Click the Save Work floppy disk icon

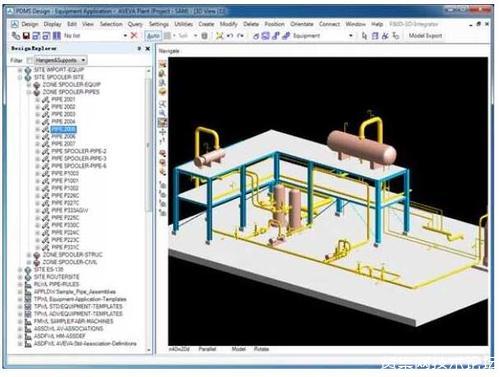tap(26, 35)
